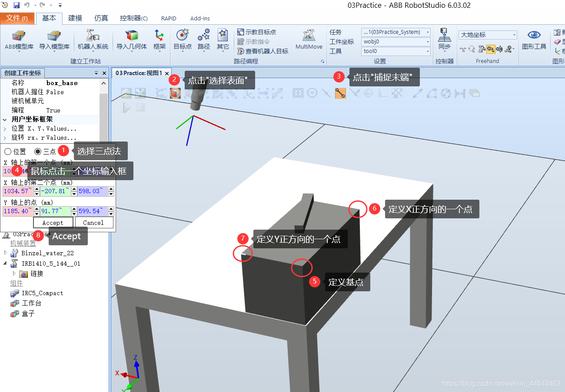Click the 599.54 value stepper arrows
Viewport: 565px width, 392px height.
(x=111, y=211)
